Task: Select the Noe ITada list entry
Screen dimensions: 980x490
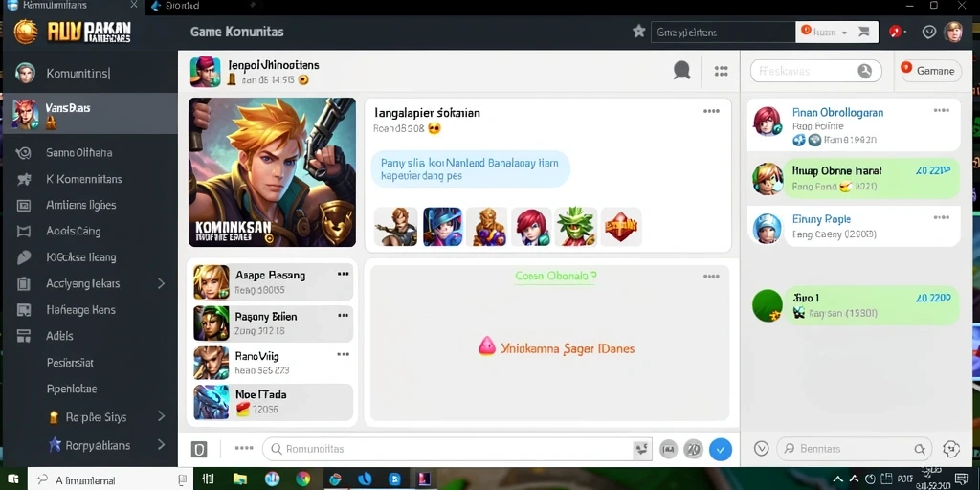Action: (273, 402)
